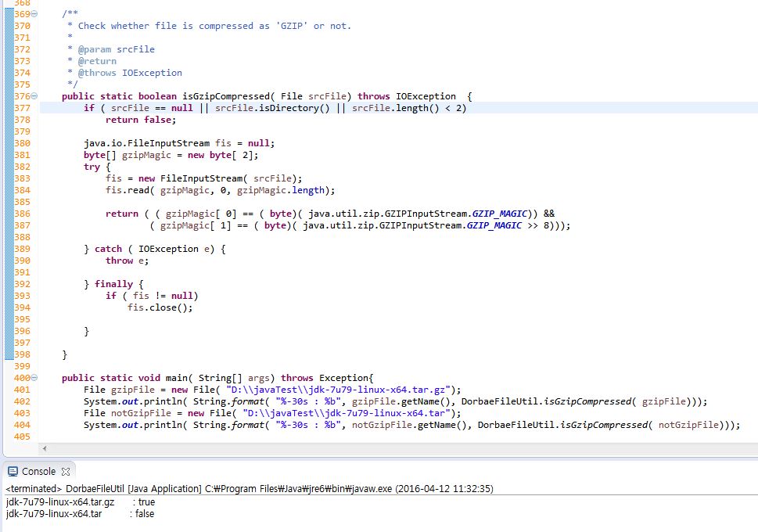Select the tar false output line
This screenshot has width=758, height=532.
point(78,514)
